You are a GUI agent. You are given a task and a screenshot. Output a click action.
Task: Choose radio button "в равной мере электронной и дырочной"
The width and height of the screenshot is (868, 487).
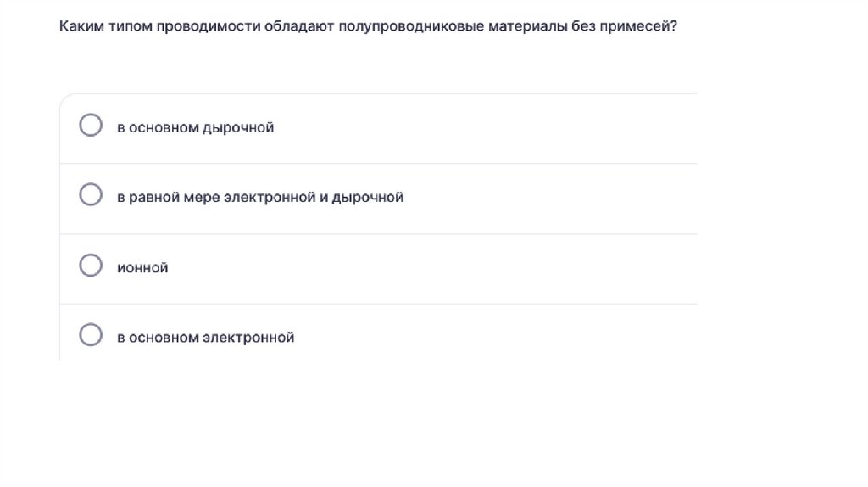point(91,196)
